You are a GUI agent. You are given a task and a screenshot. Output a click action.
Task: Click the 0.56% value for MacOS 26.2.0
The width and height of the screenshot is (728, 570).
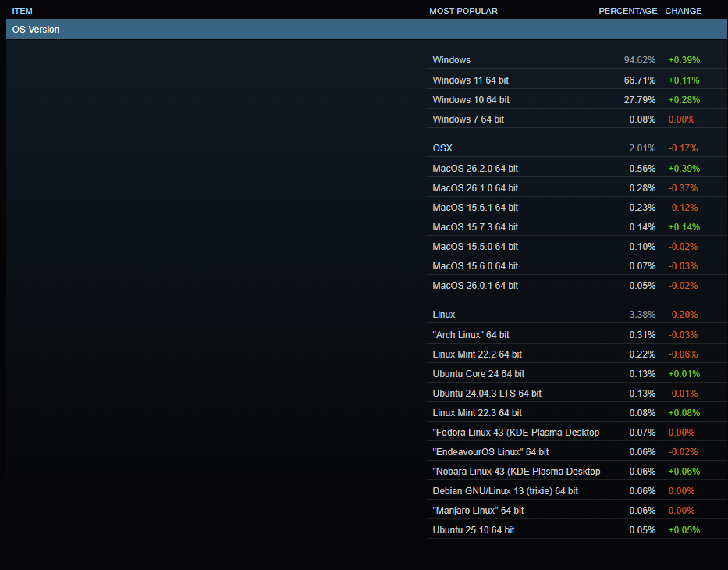click(x=643, y=169)
